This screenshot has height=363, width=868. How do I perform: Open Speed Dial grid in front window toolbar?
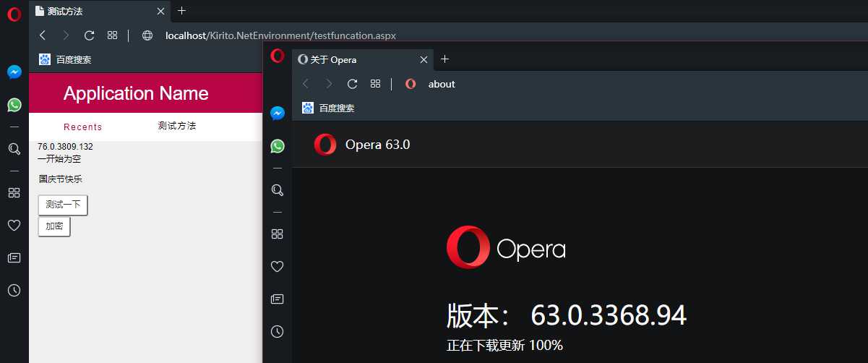pyautogui.click(x=375, y=84)
